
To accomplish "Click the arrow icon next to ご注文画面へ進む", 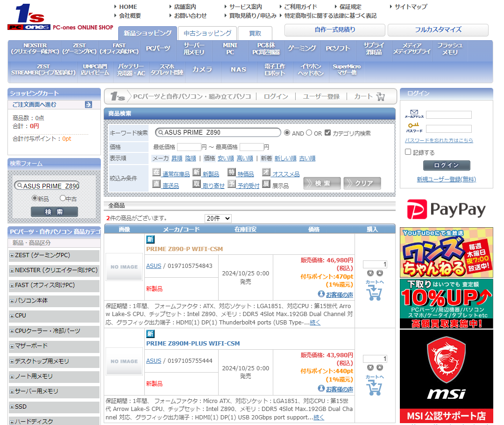I will pyautogui.click(x=88, y=105).
